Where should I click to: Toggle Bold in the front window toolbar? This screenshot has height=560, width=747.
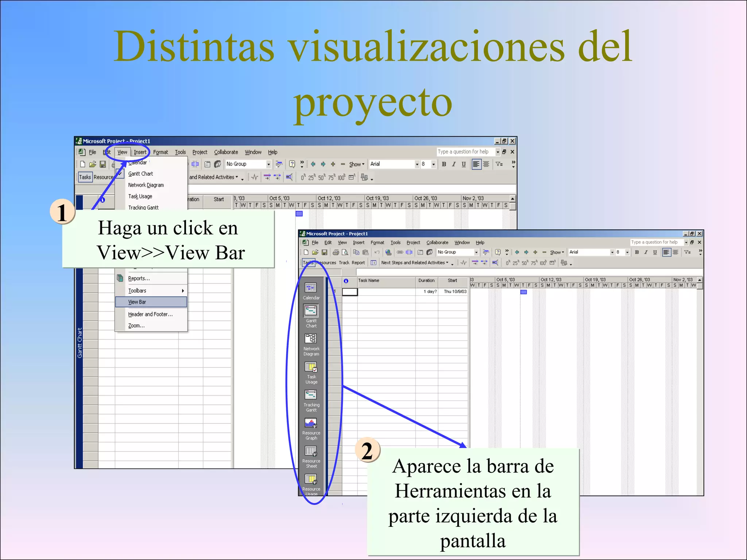click(x=637, y=252)
